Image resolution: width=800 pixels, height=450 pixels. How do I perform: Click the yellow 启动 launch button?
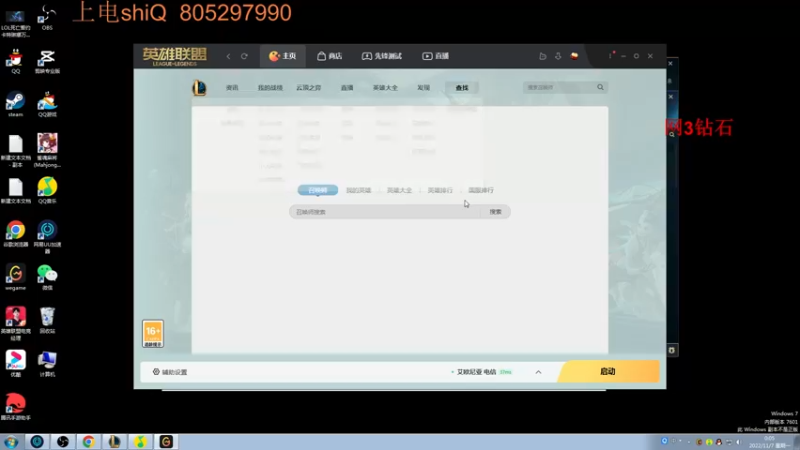[608, 371]
